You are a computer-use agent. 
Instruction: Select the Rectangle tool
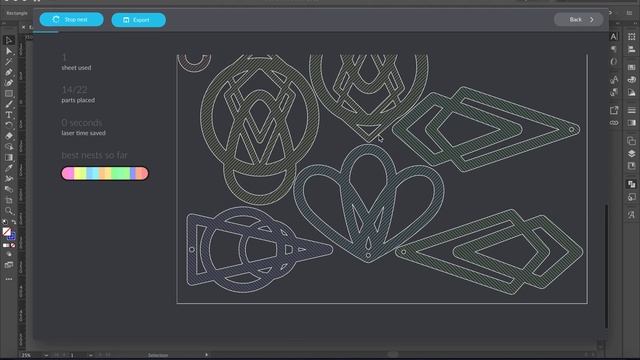[x=9, y=93]
